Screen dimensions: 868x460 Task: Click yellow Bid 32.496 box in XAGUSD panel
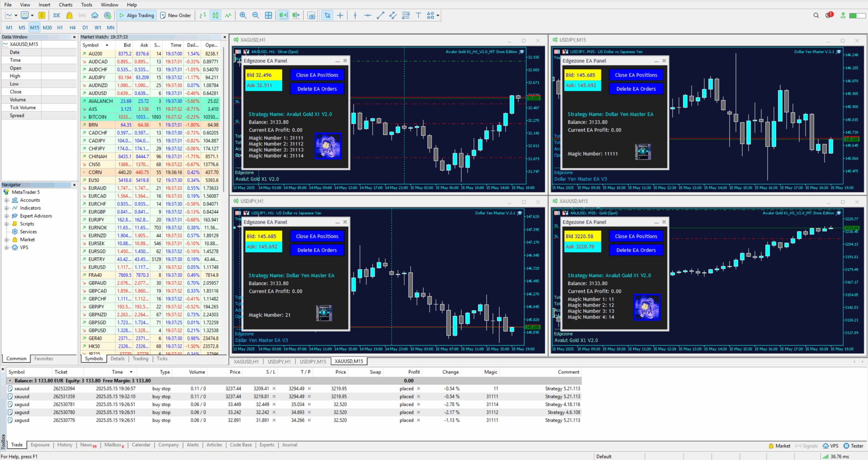click(x=264, y=75)
